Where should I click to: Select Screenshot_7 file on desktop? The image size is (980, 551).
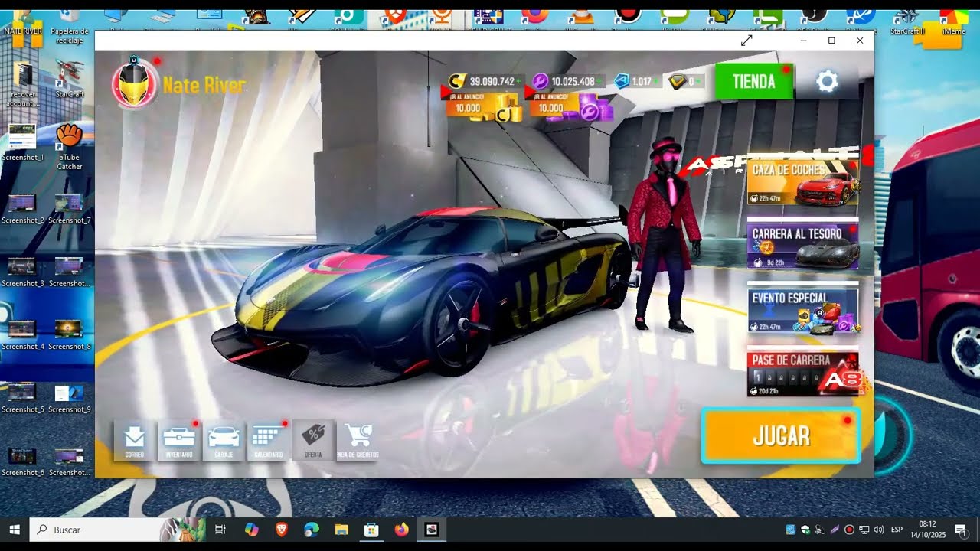[x=70, y=207]
